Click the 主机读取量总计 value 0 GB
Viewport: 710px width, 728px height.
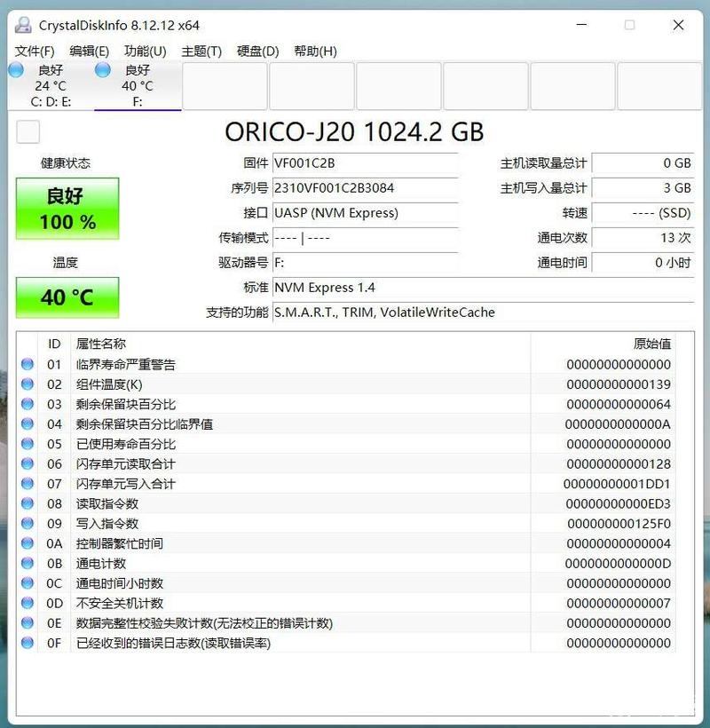[x=643, y=163]
